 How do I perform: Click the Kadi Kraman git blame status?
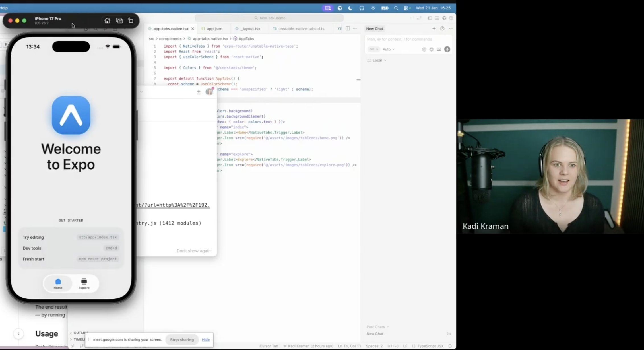(308, 346)
